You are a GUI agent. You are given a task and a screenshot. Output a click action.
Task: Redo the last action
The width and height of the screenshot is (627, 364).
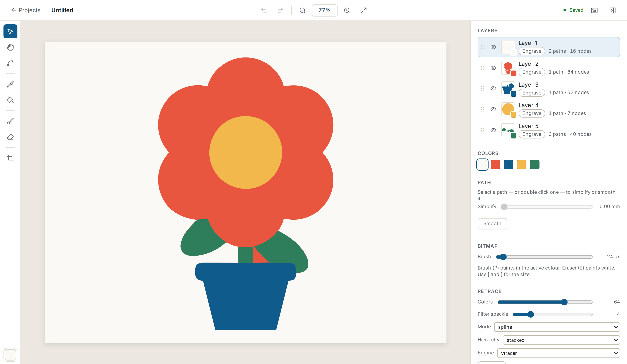tap(280, 10)
